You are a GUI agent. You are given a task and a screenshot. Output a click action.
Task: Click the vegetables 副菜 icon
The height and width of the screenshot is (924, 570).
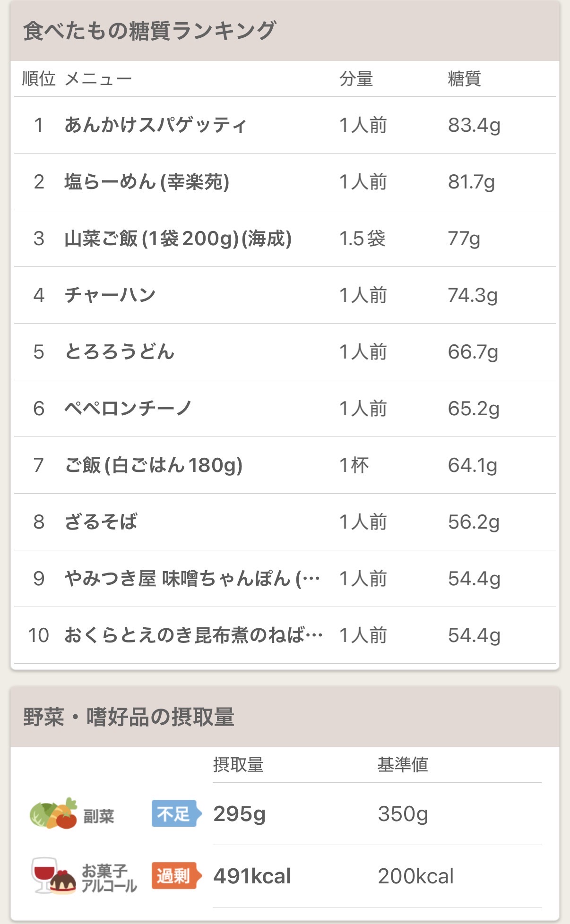pyautogui.click(x=53, y=813)
